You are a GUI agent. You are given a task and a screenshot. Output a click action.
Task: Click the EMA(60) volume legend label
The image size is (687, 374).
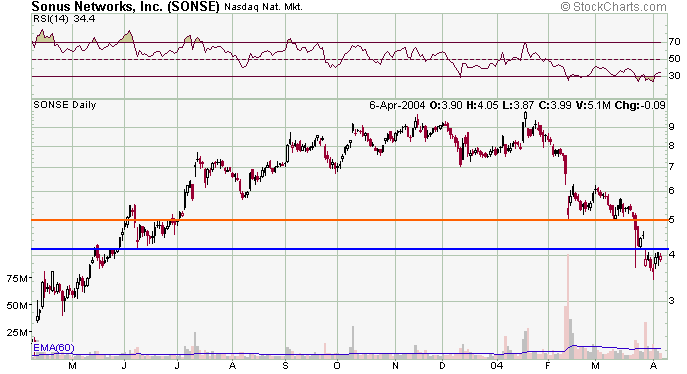pos(54,348)
